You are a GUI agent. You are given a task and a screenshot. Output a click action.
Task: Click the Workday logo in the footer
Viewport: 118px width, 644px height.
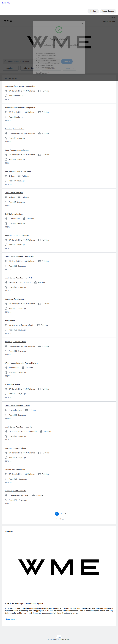[x=59, y=637]
